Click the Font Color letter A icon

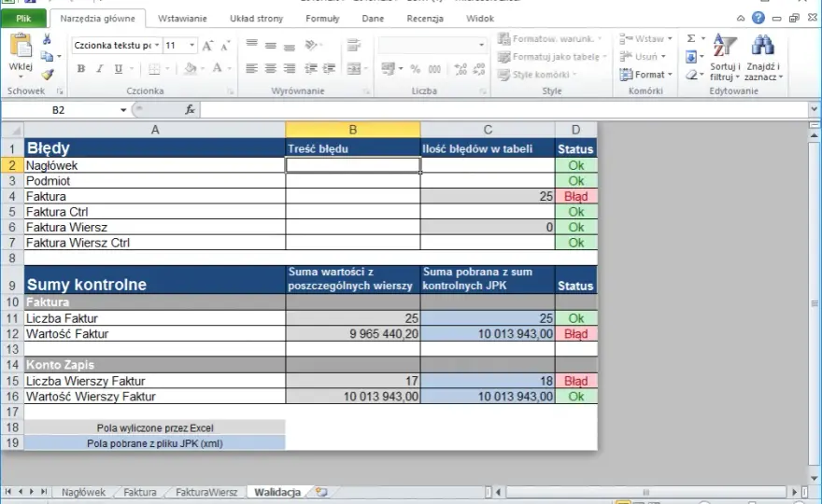tap(217, 68)
